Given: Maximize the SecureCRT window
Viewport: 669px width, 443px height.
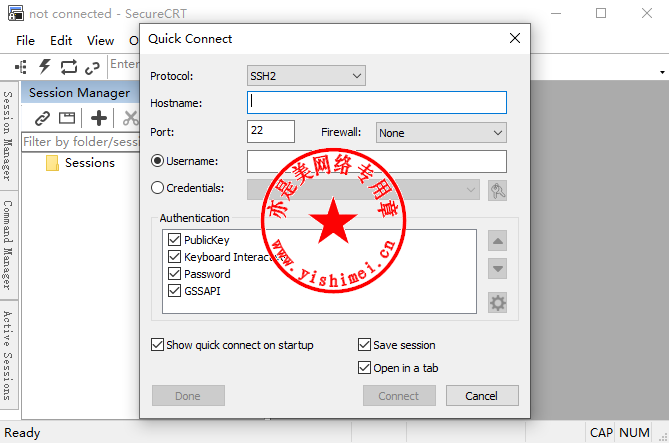Looking at the screenshot, I should [x=601, y=14].
